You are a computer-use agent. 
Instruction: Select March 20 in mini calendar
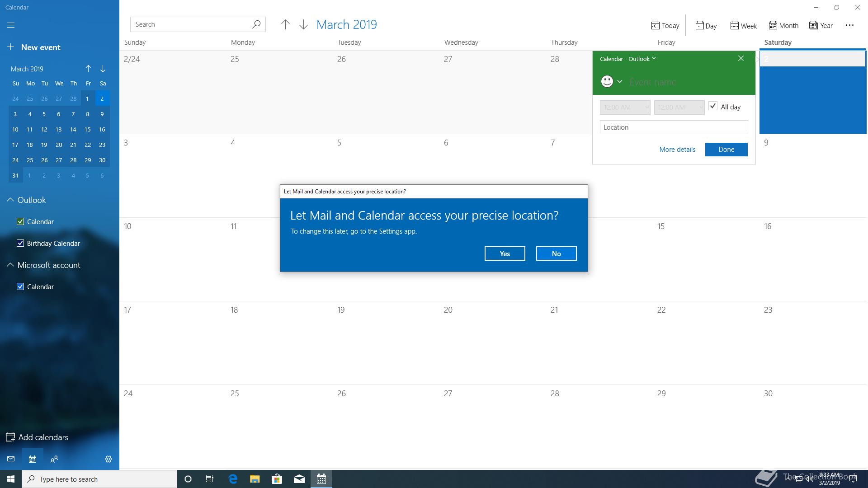[59, 145]
